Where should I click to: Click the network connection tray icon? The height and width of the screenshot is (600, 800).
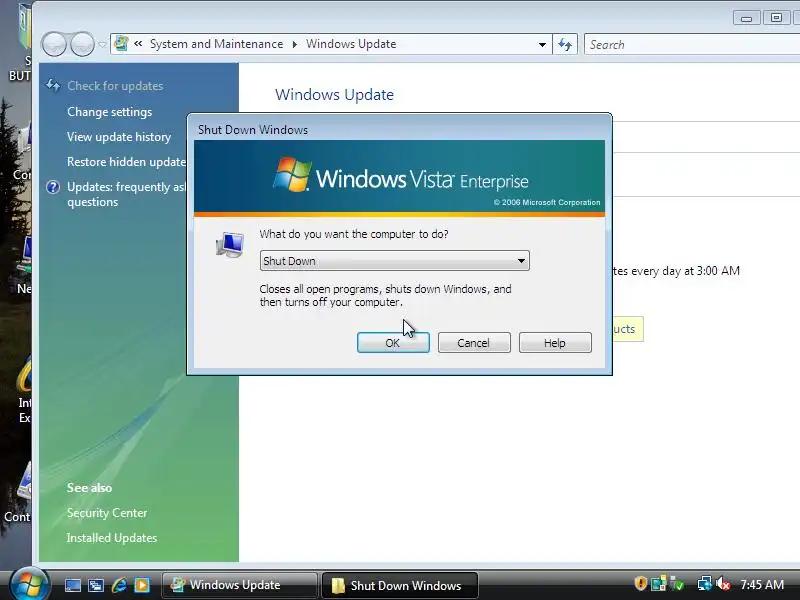(705, 583)
